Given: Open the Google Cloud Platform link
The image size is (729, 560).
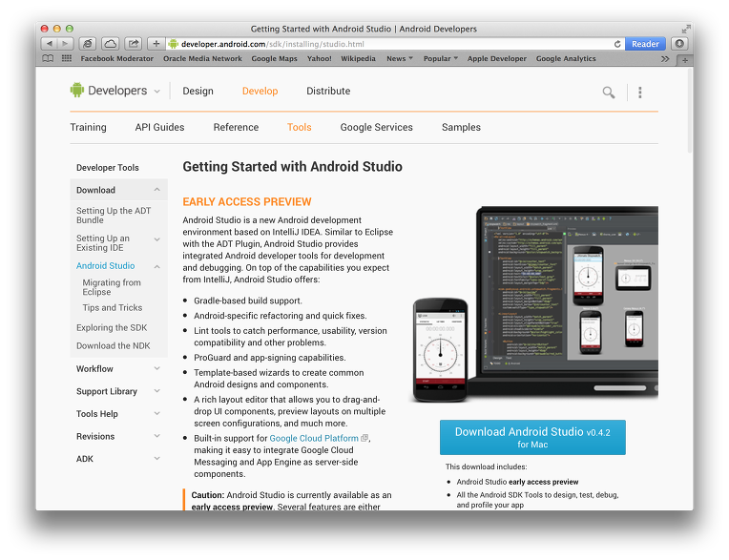Looking at the screenshot, I should [314, 438].
